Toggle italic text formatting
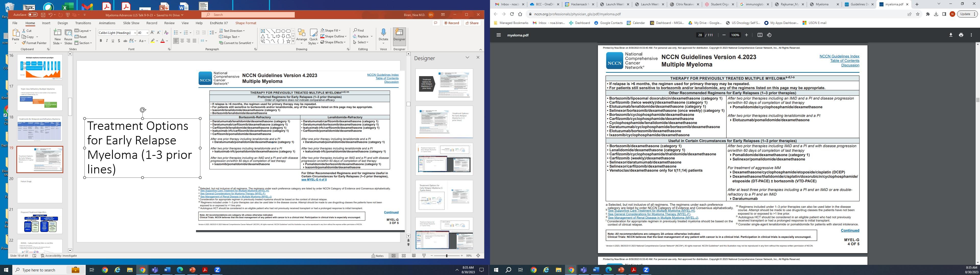Viewport: 980px width, 275px height. click(107, 41)
